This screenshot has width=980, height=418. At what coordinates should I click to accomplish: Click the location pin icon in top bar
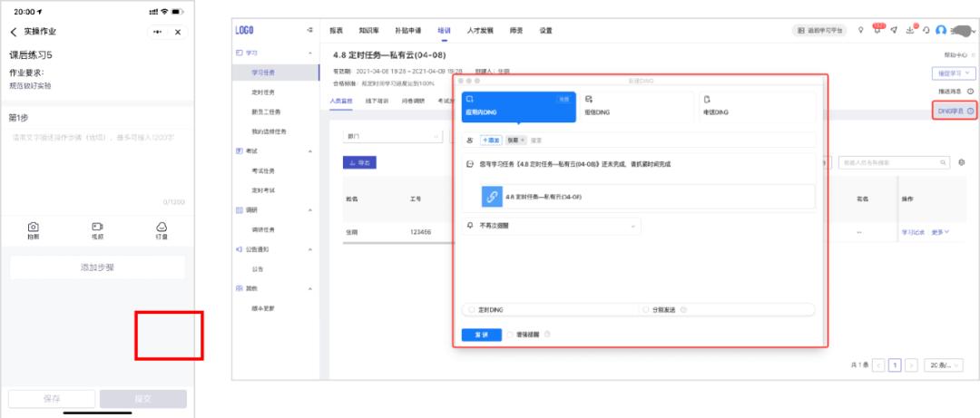860,30
